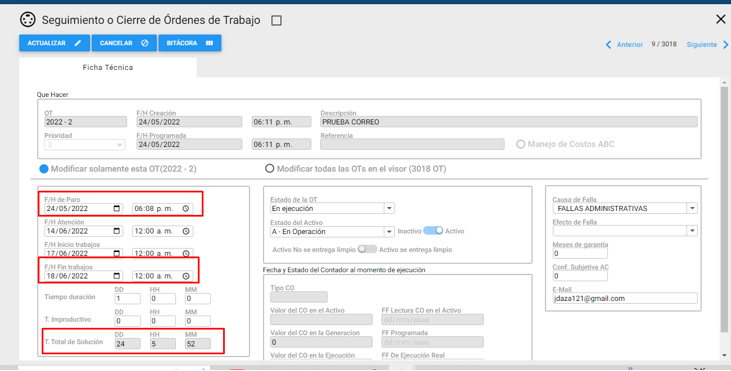
Task: Click the Conf. Subjetiva AC field
Action: pos(580,275)
